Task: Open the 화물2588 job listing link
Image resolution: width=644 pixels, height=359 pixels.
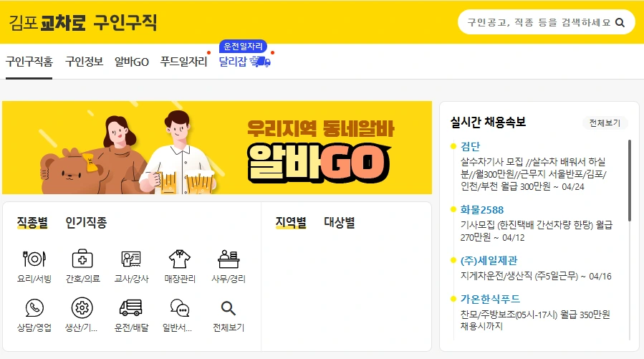Action: tap(482, 210)
